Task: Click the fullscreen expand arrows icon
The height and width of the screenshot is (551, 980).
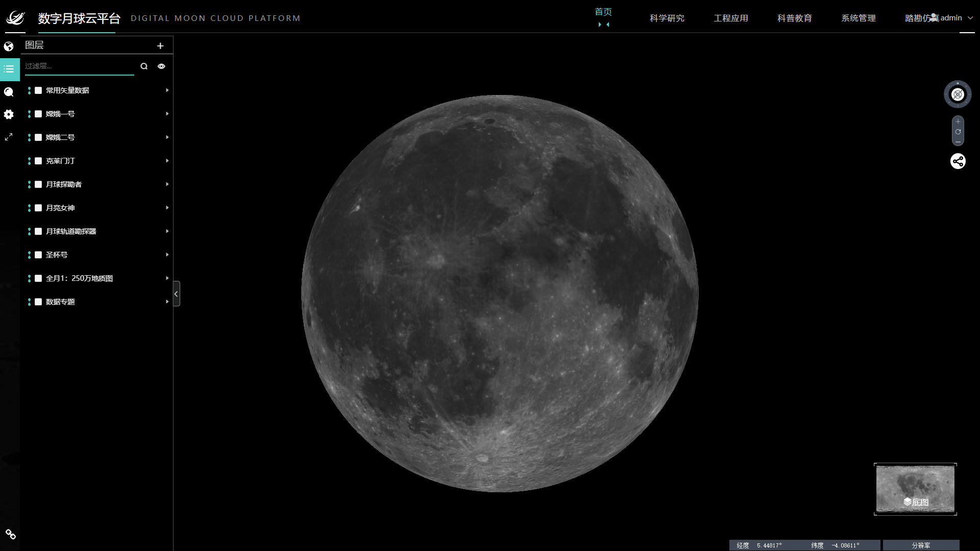Action: click(x=9, y=137)
